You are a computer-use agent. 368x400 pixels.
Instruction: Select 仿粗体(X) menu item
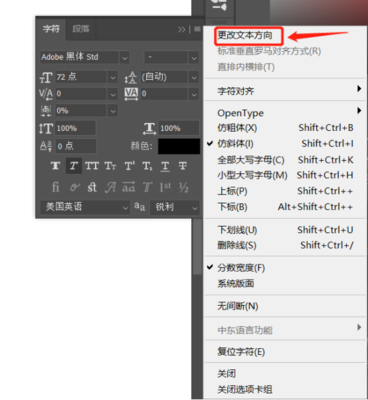(285, 128)
